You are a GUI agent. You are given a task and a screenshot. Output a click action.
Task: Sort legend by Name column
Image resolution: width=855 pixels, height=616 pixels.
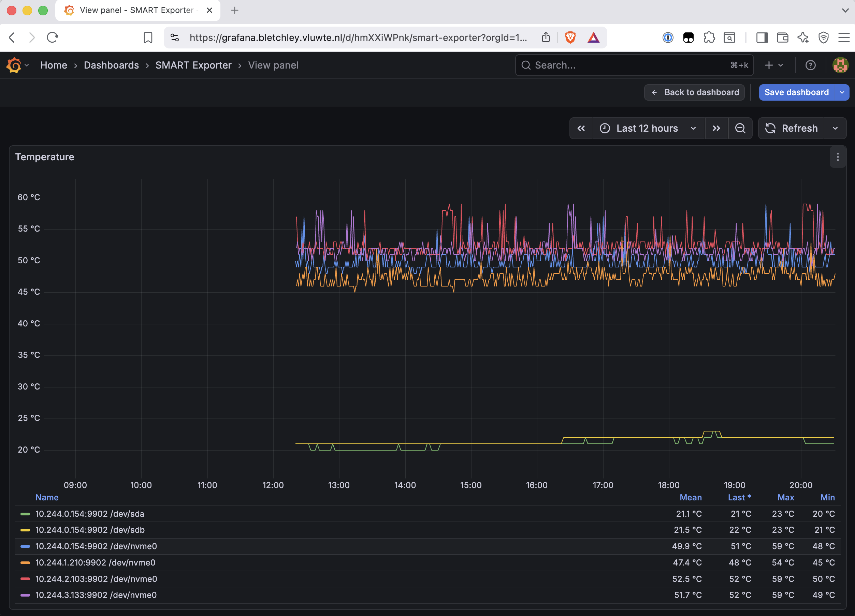pyautogui.click(x=47, y=497)
